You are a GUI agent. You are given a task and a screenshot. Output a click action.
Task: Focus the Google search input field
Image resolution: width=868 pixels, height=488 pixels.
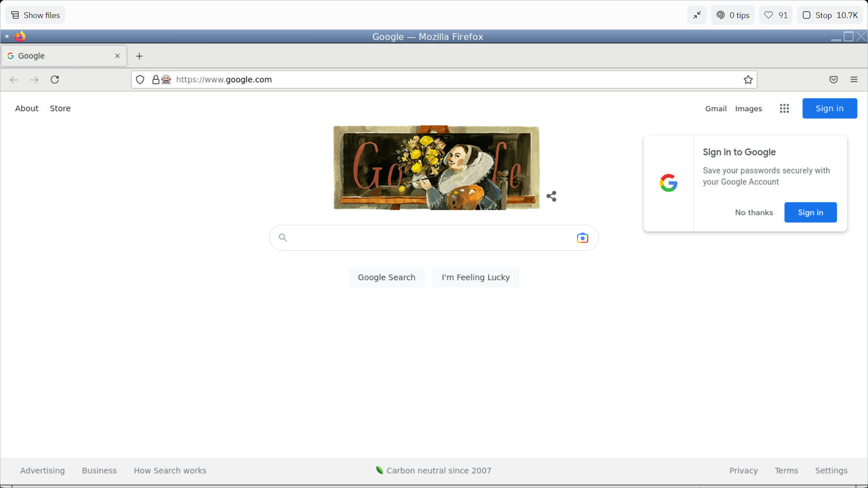click(434, 238)
